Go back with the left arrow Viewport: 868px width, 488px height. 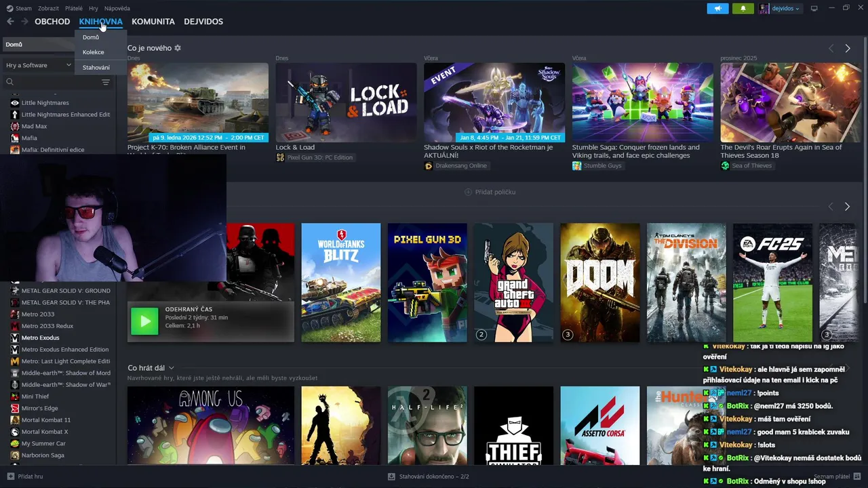coord(10,22)
